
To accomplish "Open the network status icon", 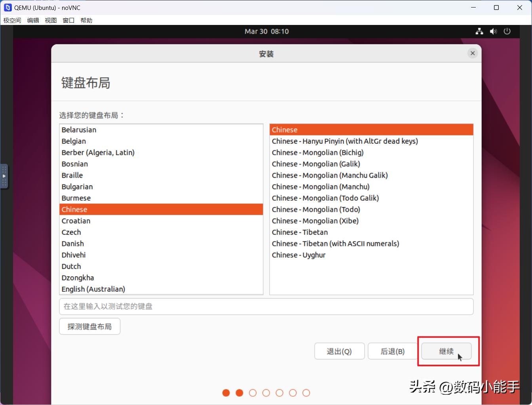I will click(x=479, y=31).
